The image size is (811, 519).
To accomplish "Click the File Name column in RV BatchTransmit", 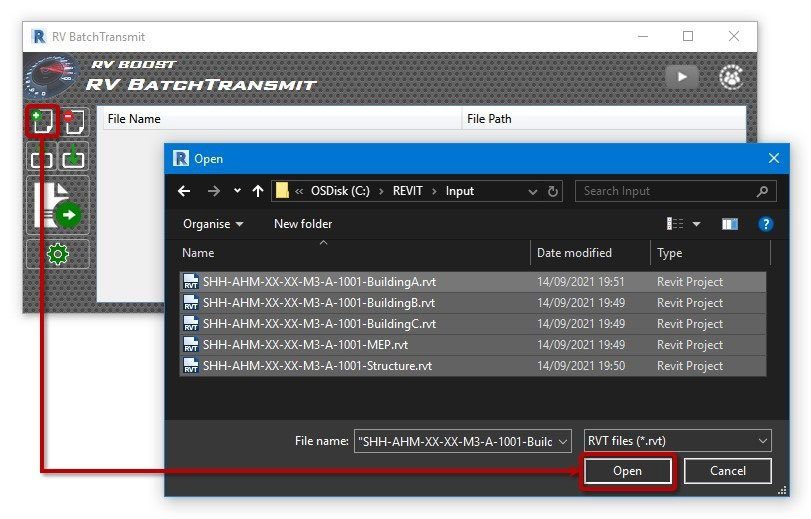I will 280,119.
